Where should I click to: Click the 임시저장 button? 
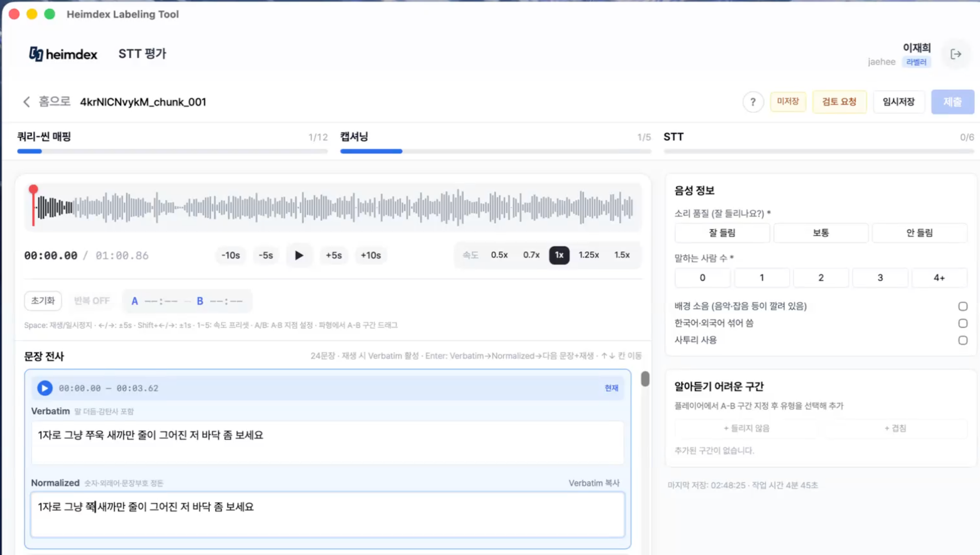point(899,102)
